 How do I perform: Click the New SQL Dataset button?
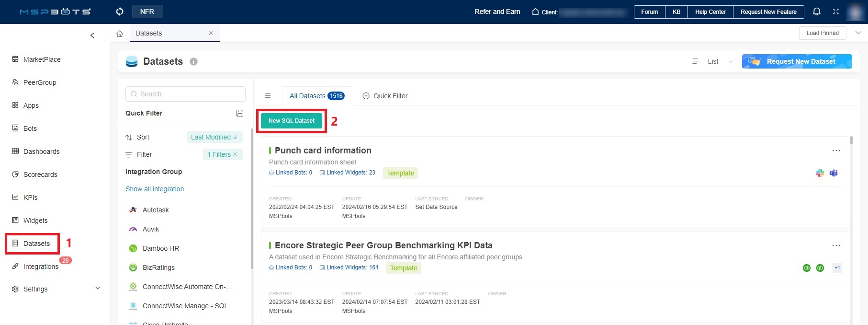(x=291, y=121)
